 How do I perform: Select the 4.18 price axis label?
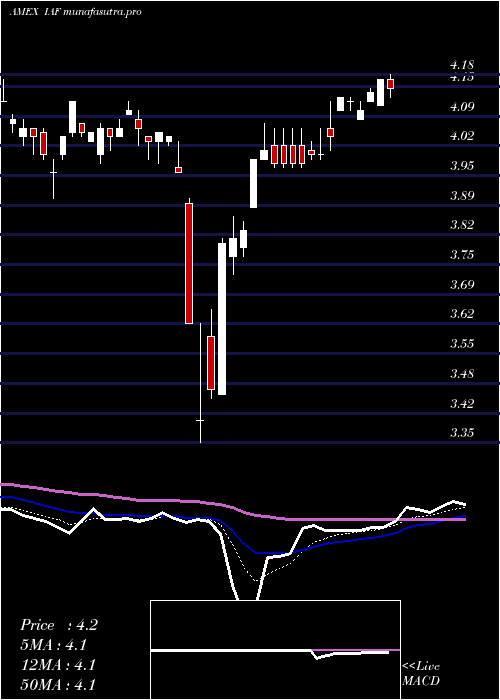pos(462,65)
